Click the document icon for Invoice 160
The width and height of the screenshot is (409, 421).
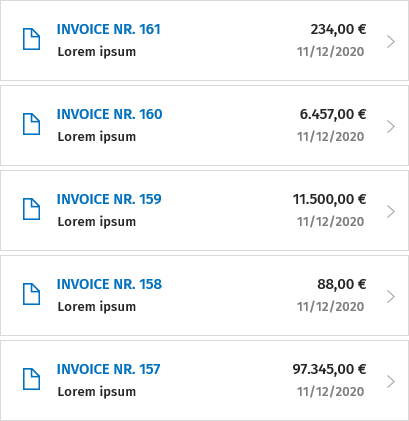coord(31,124)
